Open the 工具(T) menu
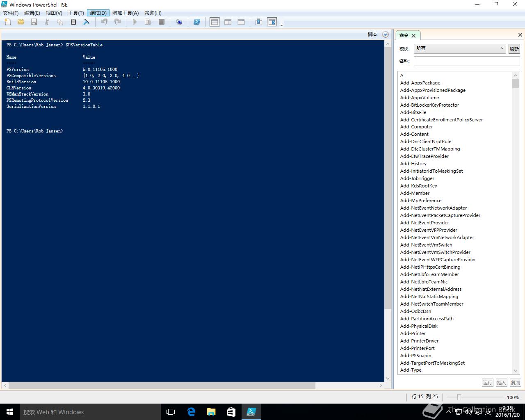Viewport: 525px width, 420px height. tap(76, 13)
